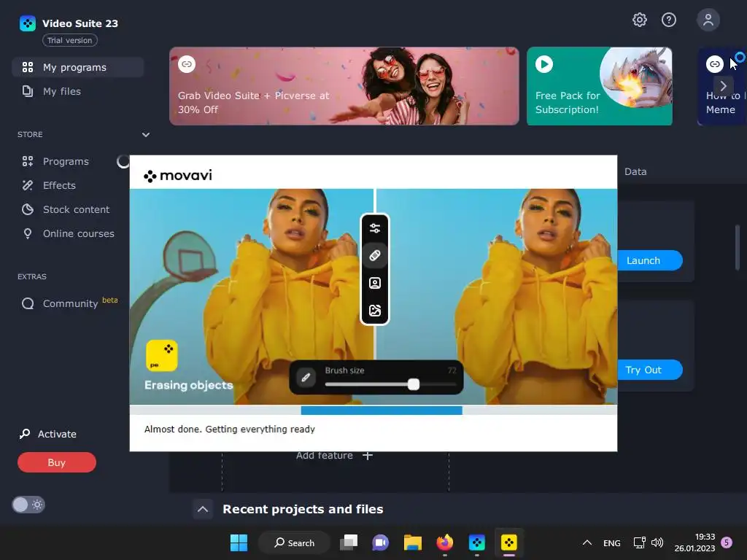Screen dimensions: 747x560
Task: Open Online courses in sidebar
Action: pos(78,233)
